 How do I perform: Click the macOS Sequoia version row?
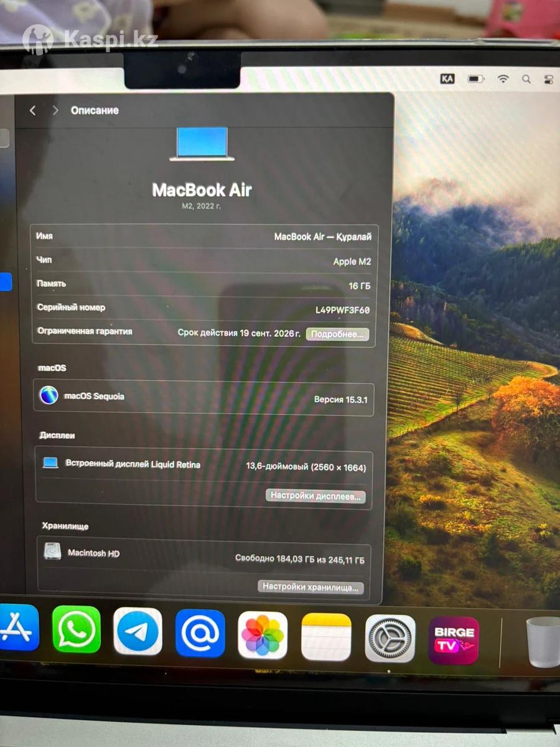203,398
